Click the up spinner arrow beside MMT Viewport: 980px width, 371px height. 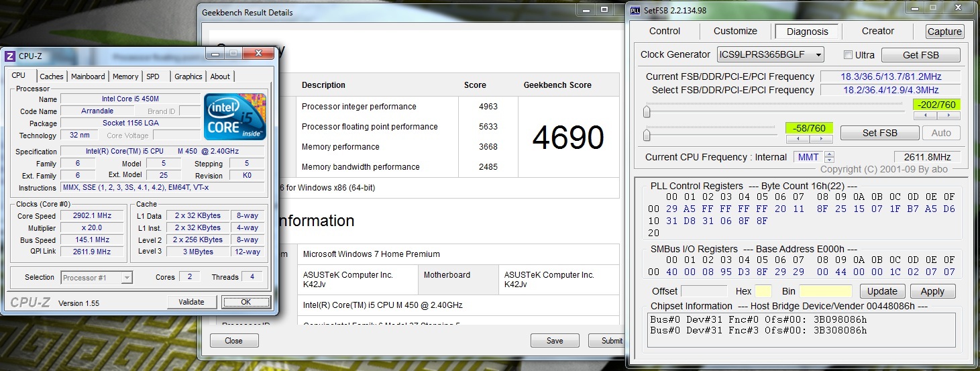[x=829, y=154]
